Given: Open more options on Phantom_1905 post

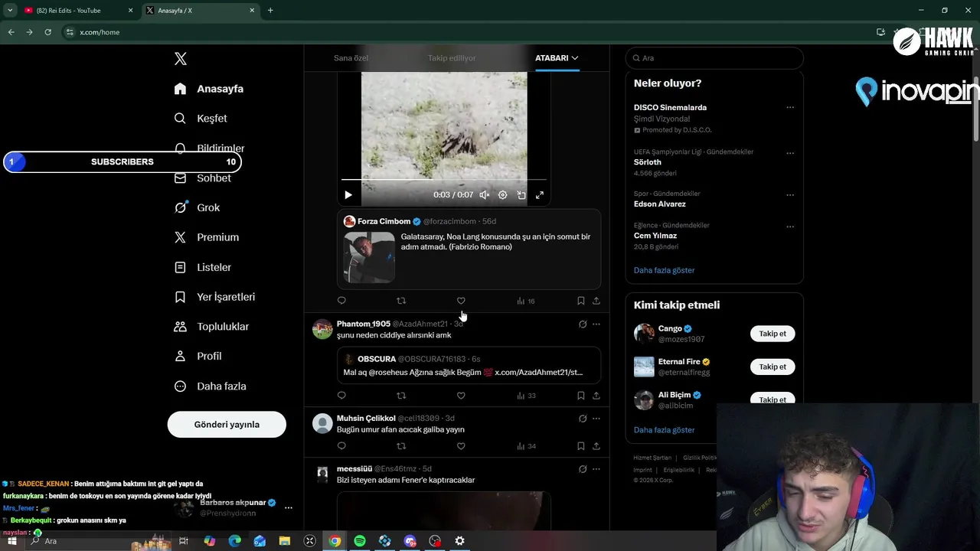Looking at the screenshot, I should (x=596, y=324).
